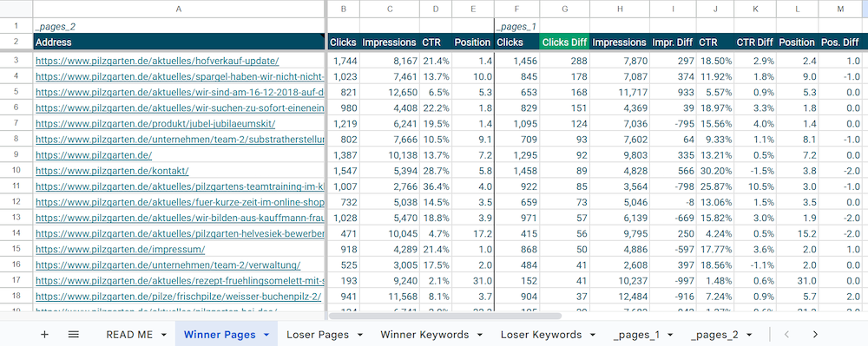Select CTR value 30.20%
Image resolution: width=868 pixels, height=346 pixels.
coord(715,171)
